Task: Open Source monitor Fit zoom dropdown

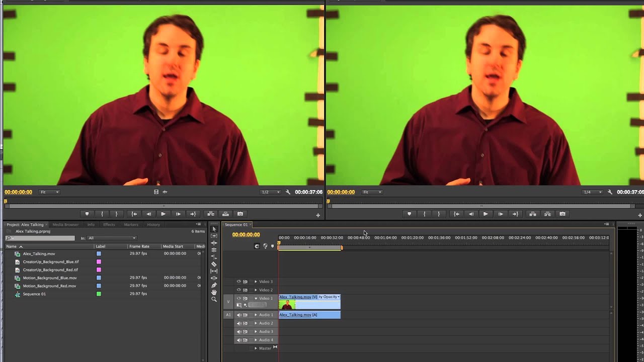Action: point(49,192)
